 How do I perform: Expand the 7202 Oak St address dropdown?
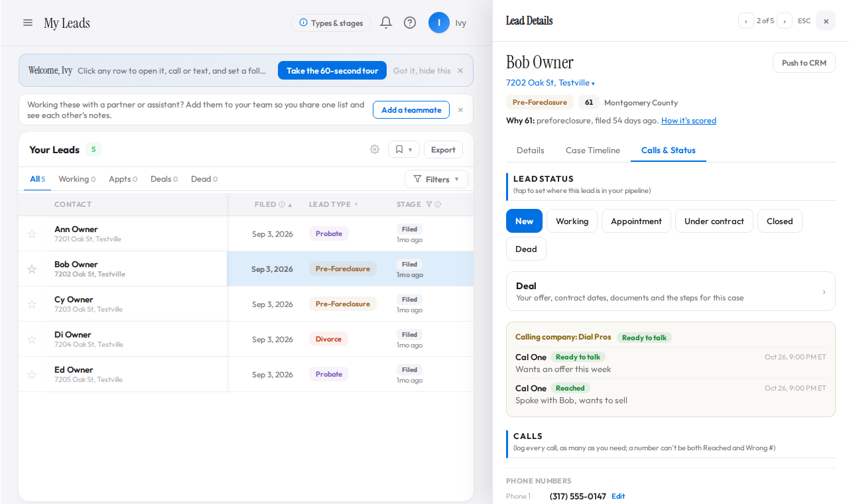593,84
